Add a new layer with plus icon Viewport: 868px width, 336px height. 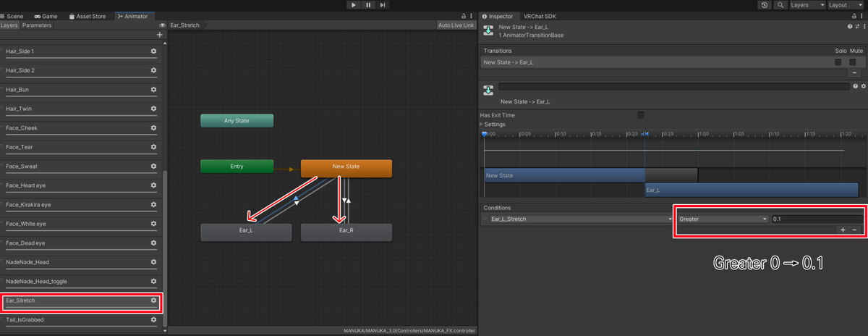[x=159, y=35]
